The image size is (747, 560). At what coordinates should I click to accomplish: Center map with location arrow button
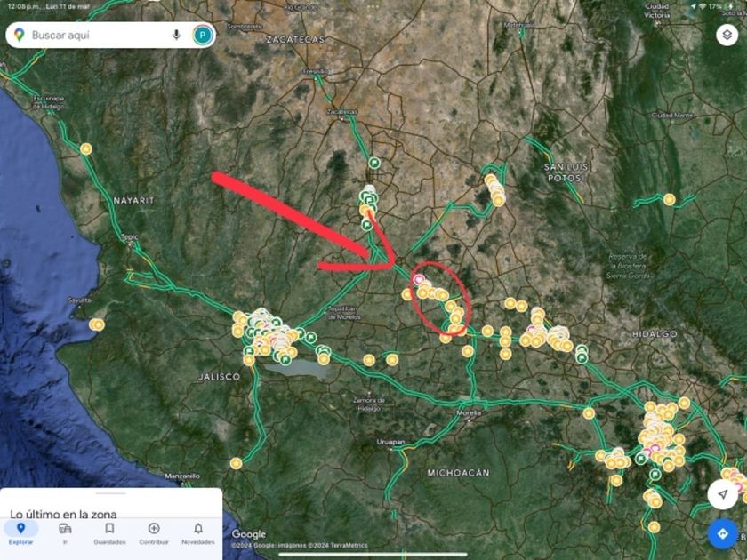723,494
